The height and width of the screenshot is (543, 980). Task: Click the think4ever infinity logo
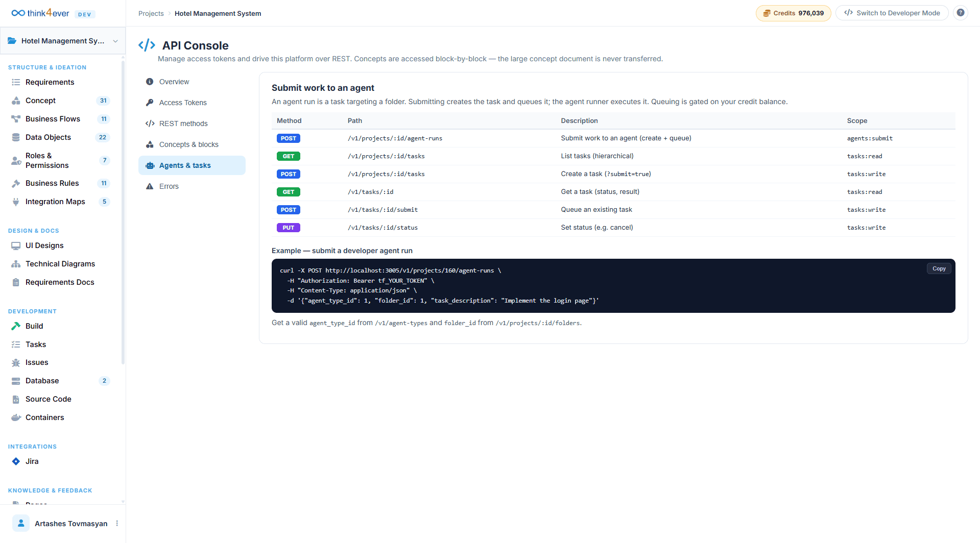[x=18, y=13]
